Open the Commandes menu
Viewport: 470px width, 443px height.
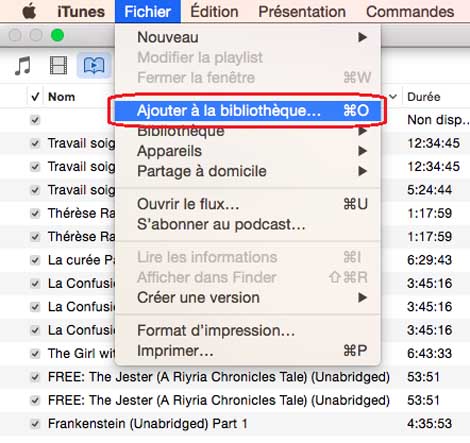410,12
